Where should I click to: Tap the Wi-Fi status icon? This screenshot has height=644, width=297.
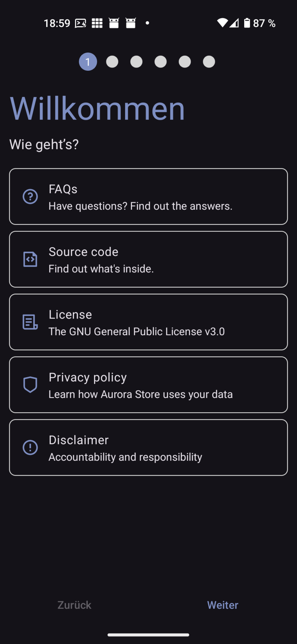click(222, 23)
